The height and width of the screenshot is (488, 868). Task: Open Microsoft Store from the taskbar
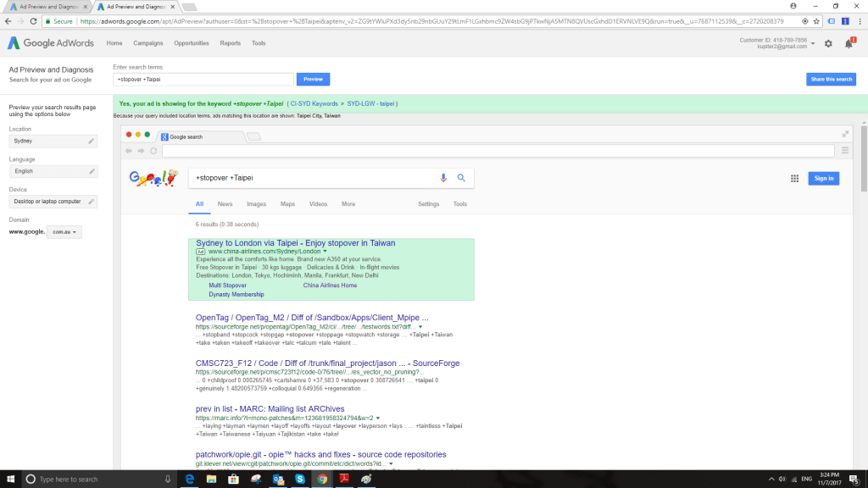pos(234,480)
